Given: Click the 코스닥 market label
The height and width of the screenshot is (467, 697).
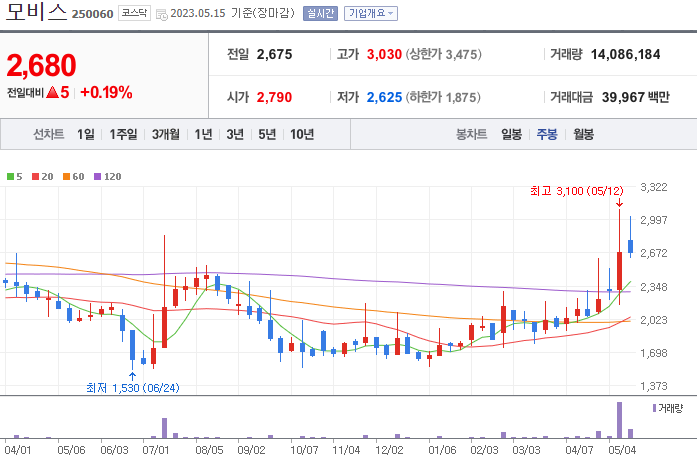Looking at the screenshot, I should (134, 13).
